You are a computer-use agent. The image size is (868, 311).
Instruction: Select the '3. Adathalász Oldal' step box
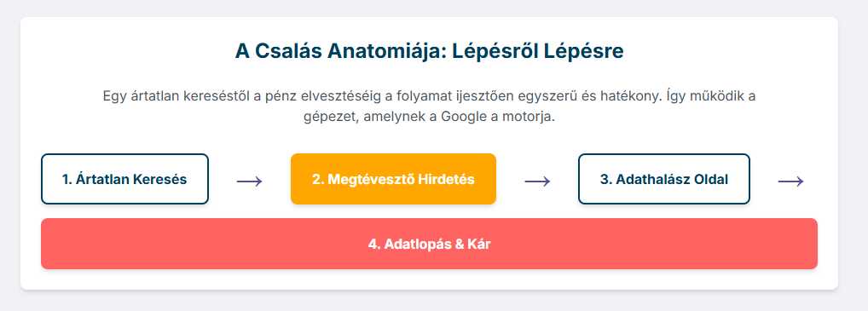(x=664, y=179)
